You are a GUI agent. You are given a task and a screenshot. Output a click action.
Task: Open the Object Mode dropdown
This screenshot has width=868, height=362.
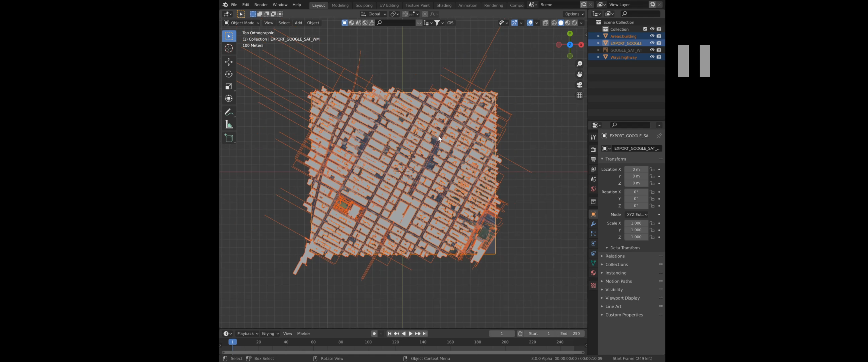[242, 23]
